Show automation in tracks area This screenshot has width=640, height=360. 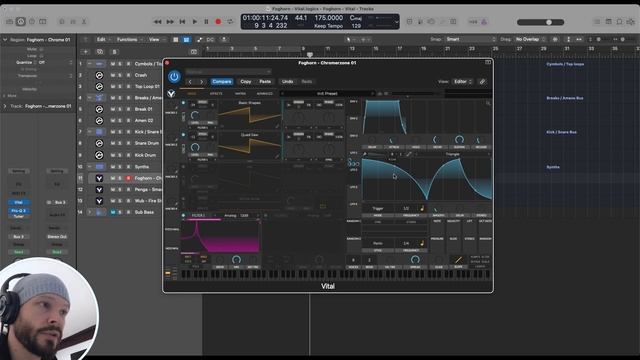click(x=200, y=40)
